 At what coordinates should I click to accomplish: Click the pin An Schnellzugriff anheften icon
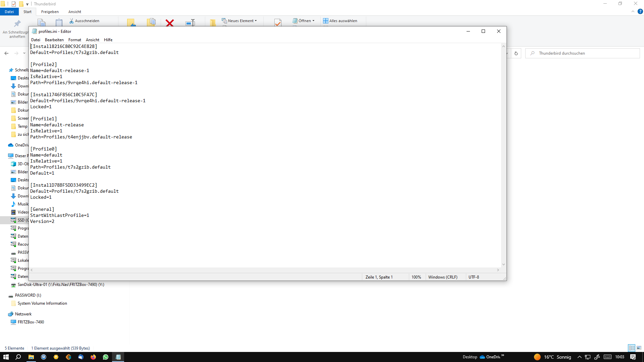17,23
